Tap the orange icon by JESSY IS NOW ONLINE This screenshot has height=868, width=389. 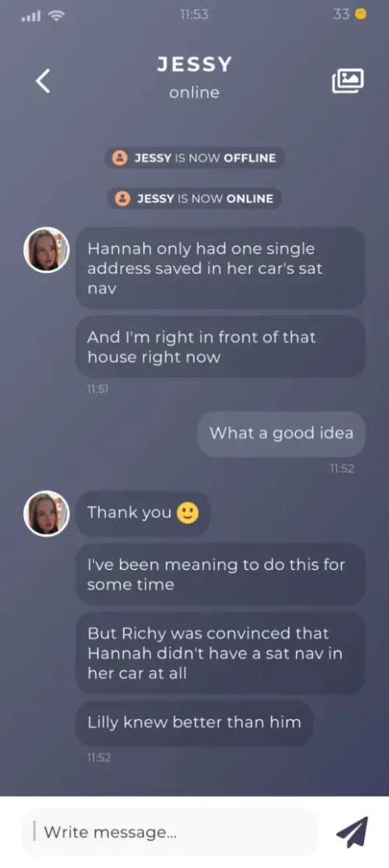tap(122, 199)
